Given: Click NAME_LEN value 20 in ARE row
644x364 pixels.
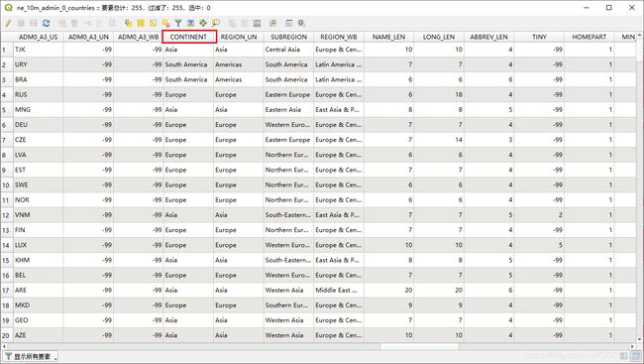Looking at the screenshot, I should [389, 290].
